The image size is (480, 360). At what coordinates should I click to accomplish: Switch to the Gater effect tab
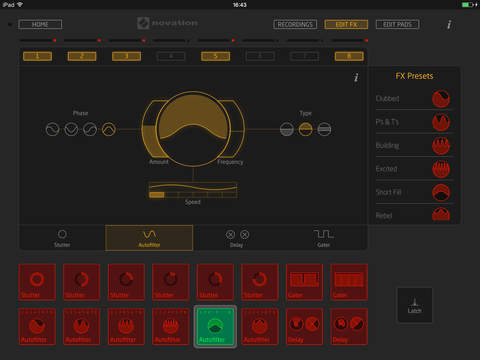323,238
